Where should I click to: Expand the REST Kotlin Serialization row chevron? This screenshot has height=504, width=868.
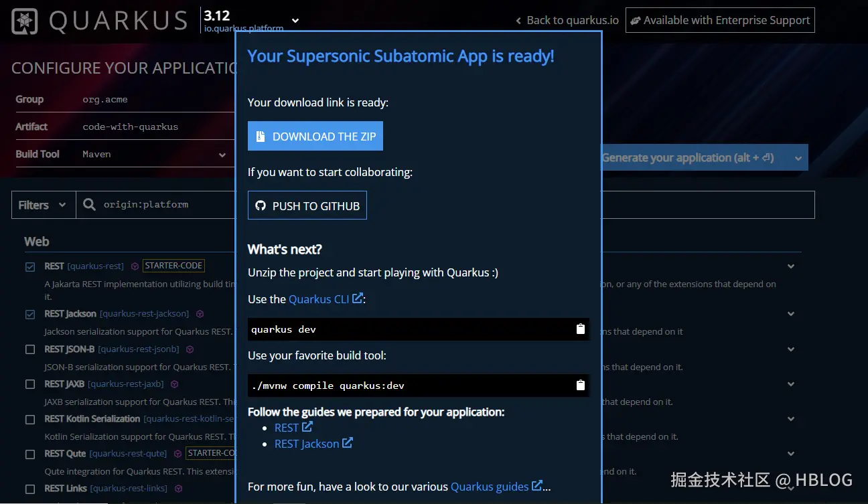click(x=791, y=419)
